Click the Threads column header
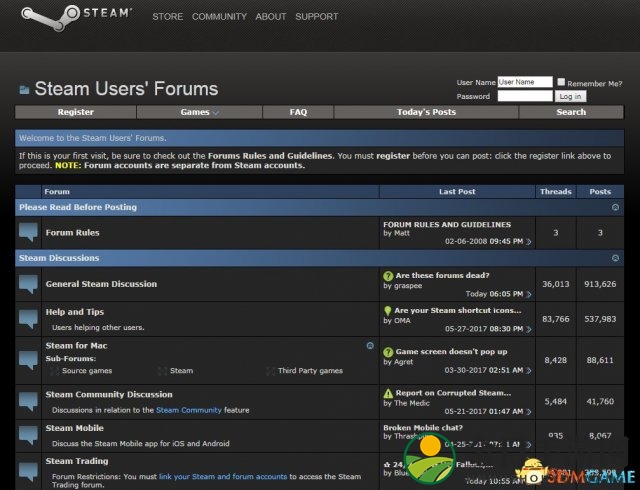The height and width of the screenshot is (490, 640). (x=556, y=192)
